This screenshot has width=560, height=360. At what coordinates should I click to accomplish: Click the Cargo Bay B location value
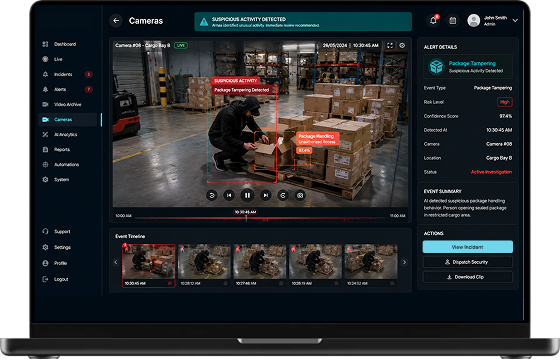499,158
